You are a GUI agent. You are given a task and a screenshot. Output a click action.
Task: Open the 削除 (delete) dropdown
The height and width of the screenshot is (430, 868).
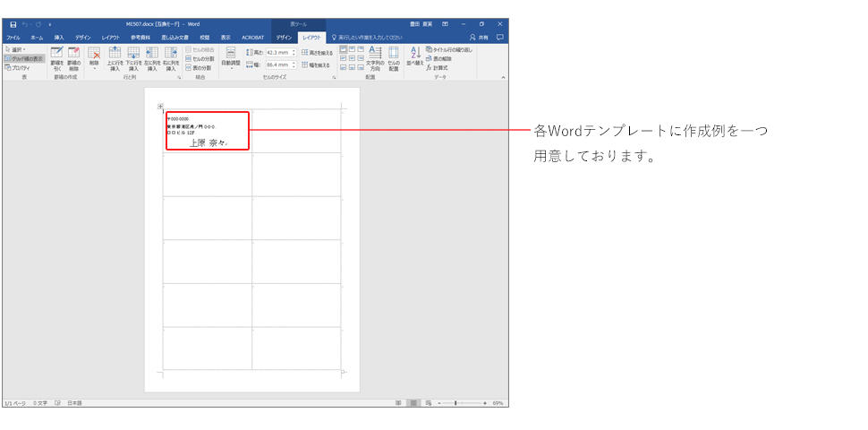[x=94, y=59]
